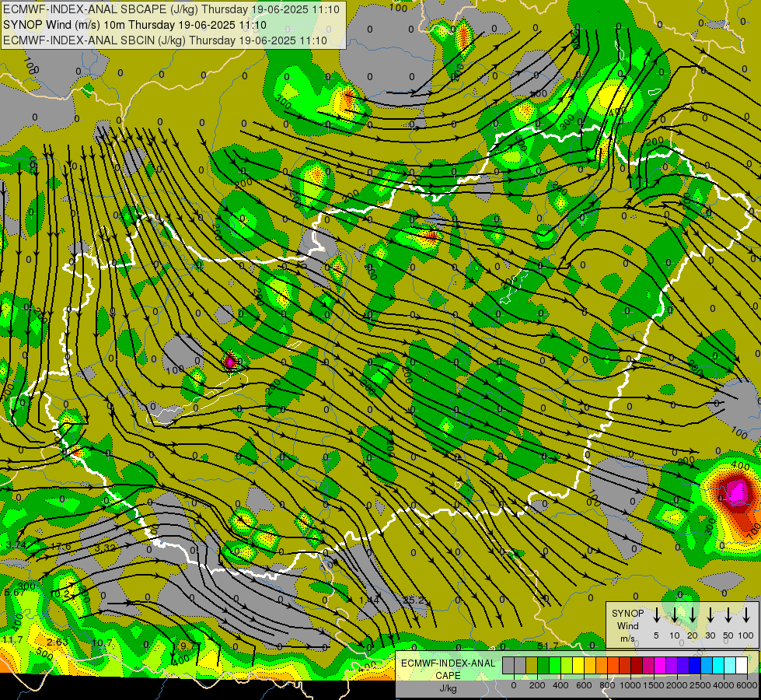Select the bright magenta CAPE legend swatch
Screen dimensions: 761x700
661,665
